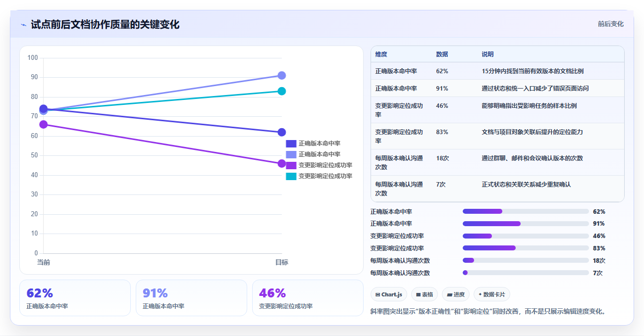The height and width of the screenshot is (336, 644).
Task: Click the lightning icon beside the page title
Action: (x=23, y=25)
